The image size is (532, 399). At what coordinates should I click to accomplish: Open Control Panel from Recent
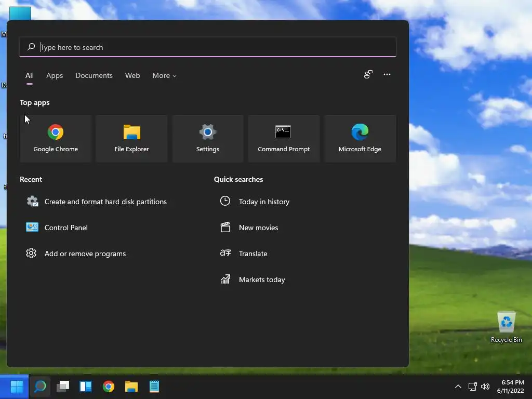66,228
